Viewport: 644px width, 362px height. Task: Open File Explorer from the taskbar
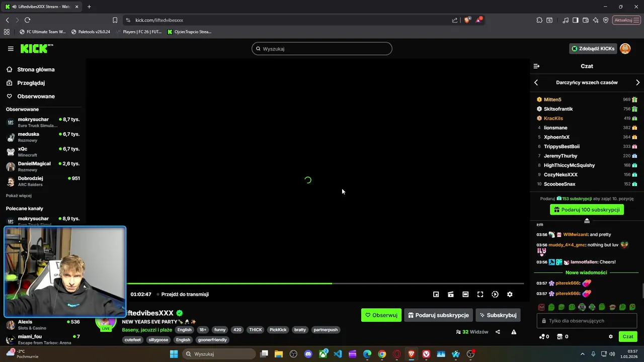click(x=279, y=354)
